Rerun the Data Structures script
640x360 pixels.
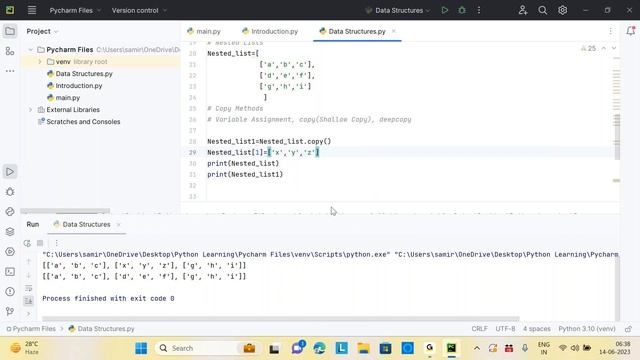(27, 243)
